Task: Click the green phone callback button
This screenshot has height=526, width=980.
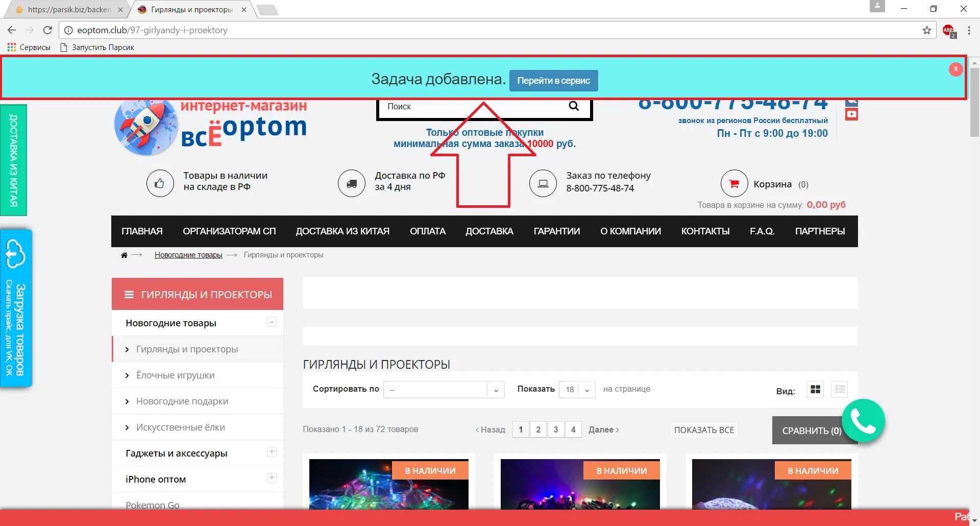Action: click(x=863, y=421)
